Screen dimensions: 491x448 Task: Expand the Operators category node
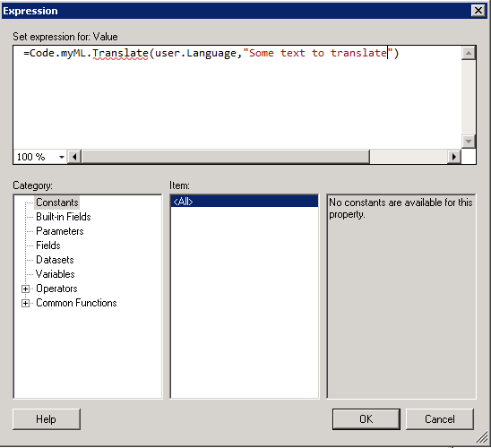pyautogui.click(x=25, y=289)
